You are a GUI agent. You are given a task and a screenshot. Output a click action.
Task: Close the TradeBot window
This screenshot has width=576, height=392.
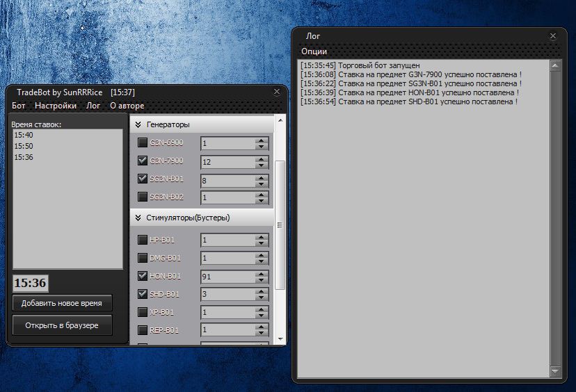276,91
